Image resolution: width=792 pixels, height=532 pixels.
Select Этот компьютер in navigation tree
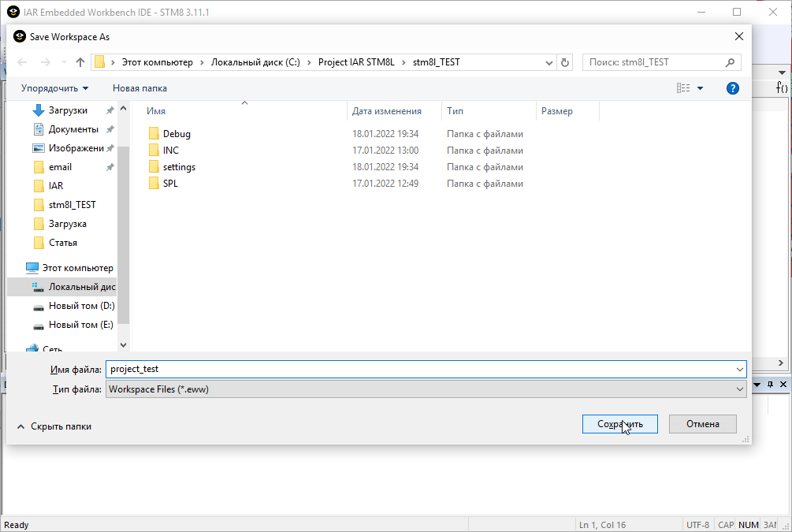(77, 268)
